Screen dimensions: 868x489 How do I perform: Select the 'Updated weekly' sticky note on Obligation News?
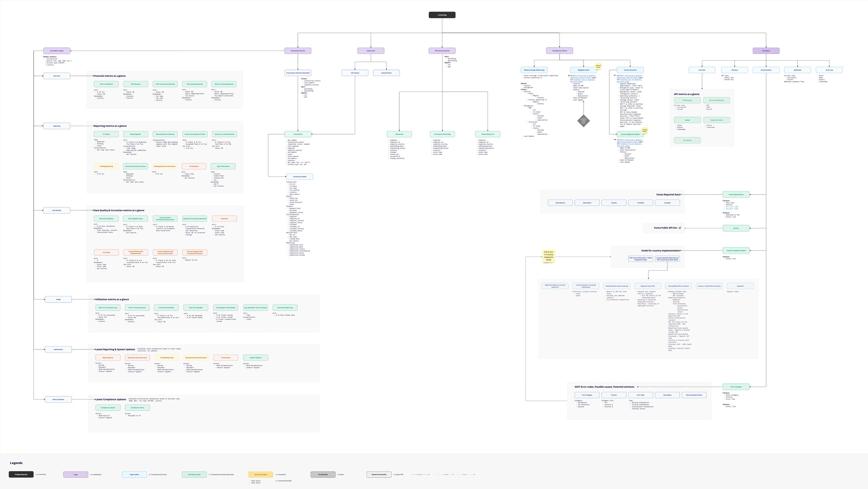[598, 67]
